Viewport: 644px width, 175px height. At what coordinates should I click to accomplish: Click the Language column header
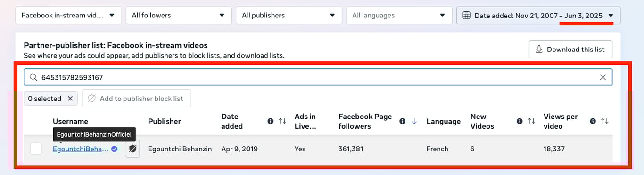point(444,121)
